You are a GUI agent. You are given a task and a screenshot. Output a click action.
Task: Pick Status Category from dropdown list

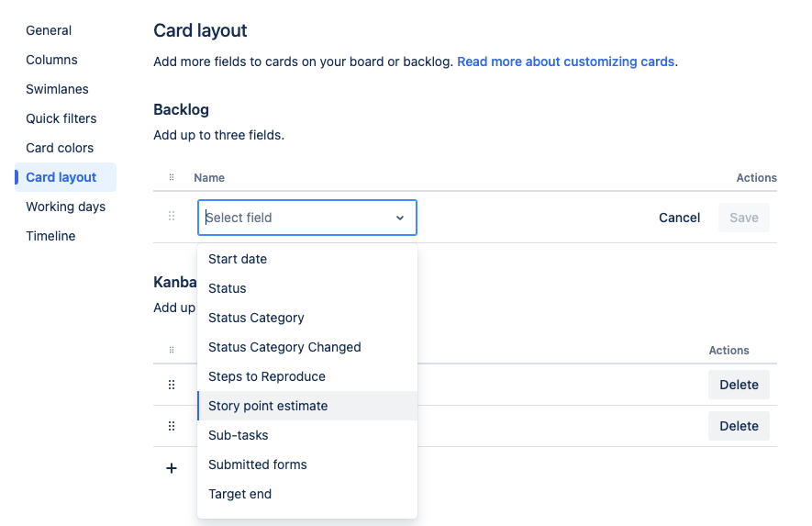pyautogui.click(x=256, y=318)
